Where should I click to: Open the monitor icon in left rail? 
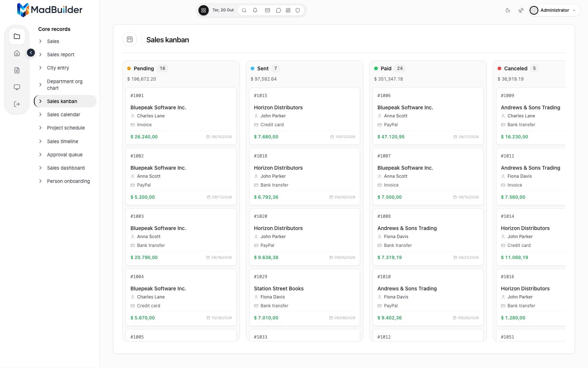tap(17, 87)
